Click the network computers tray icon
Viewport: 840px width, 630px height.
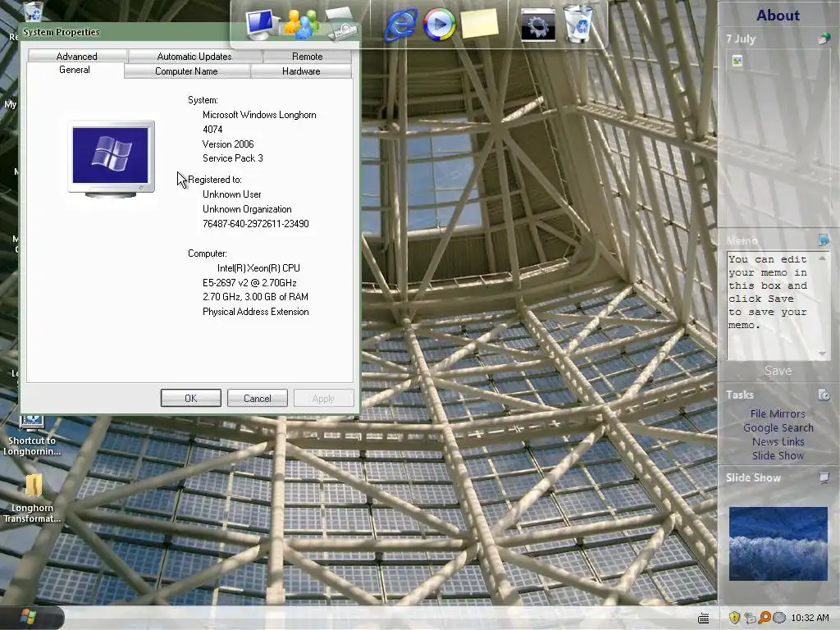tap(750, 618)
